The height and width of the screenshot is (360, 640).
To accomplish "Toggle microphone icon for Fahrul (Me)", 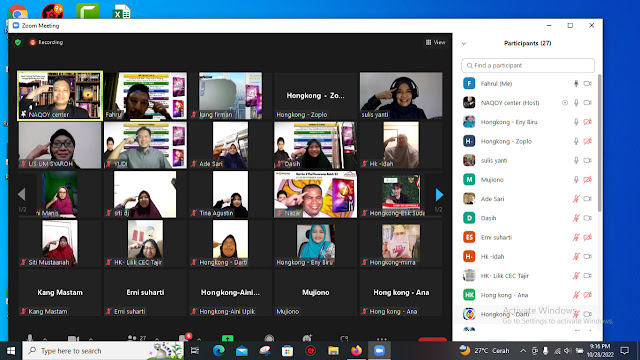I will coord(576,84).
